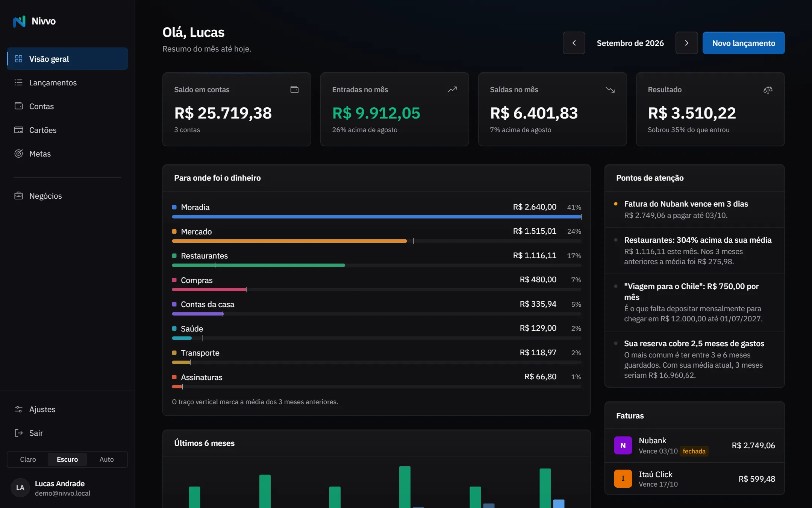Open the Contas sidebar item
The height and width of the screenshot is (508, 812).
point(67,106)
